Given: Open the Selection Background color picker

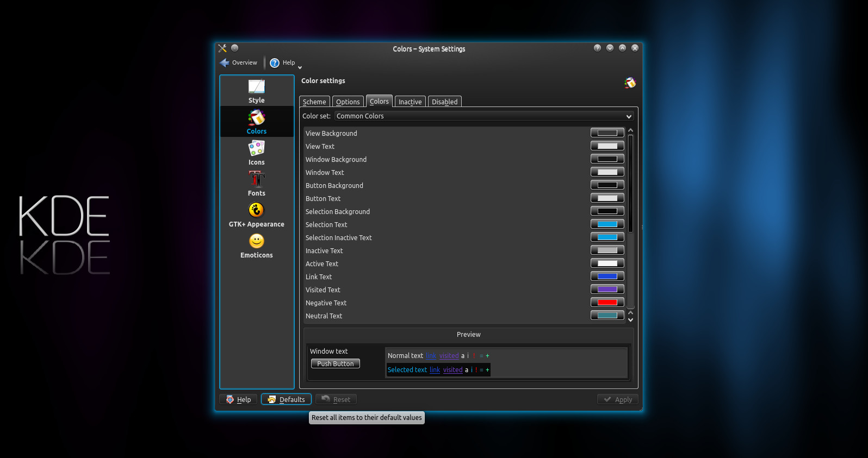Looking at the screenshot, I should [607, 211].
